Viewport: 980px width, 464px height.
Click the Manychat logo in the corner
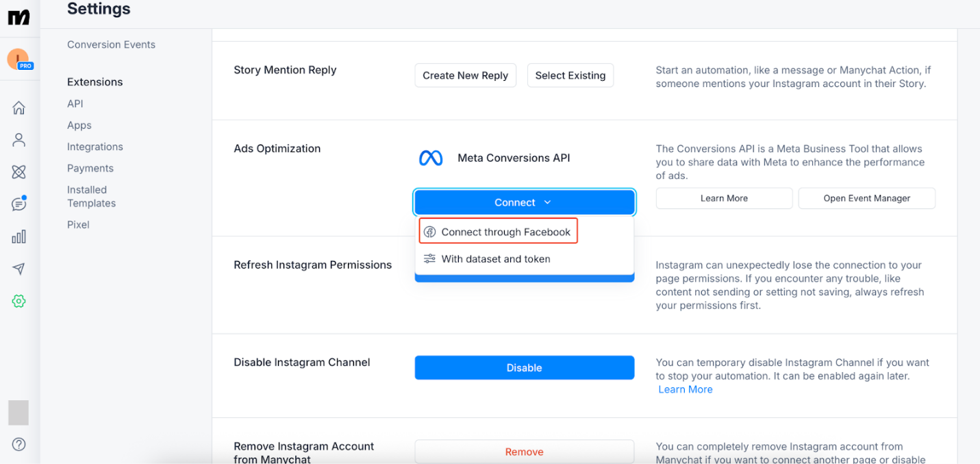(18, 16)
